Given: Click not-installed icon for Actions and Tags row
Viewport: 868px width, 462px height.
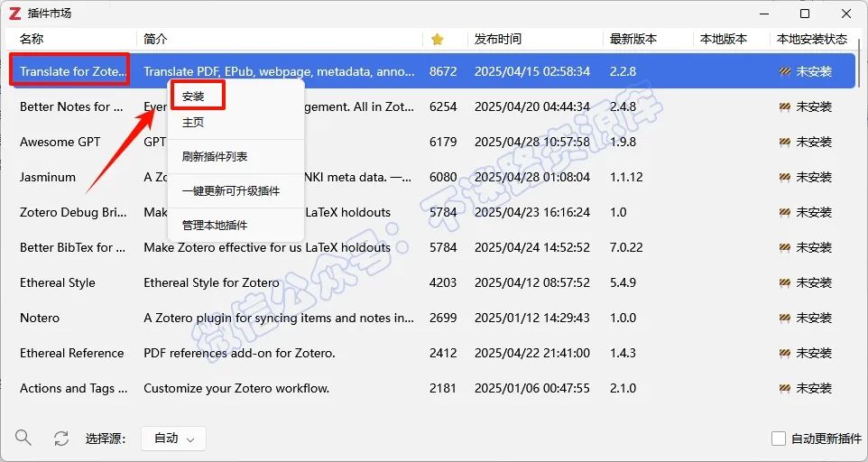Looking at the screenshot, I should click(x=784, y=388).
